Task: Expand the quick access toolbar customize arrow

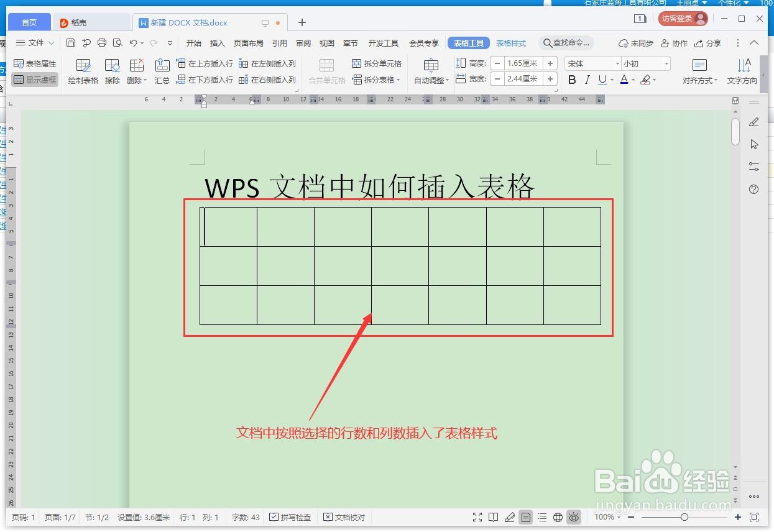Action: tap(170, 43)
